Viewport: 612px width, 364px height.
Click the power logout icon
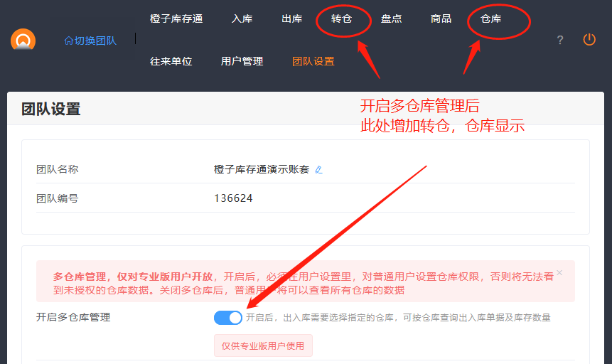coord(589,40)
